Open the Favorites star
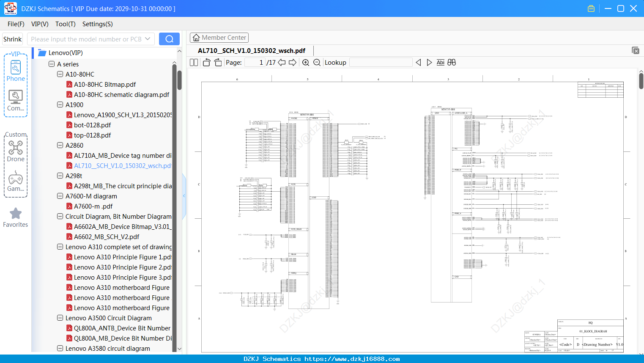This screenshot has width=644, height=363. tap(16, 217)
